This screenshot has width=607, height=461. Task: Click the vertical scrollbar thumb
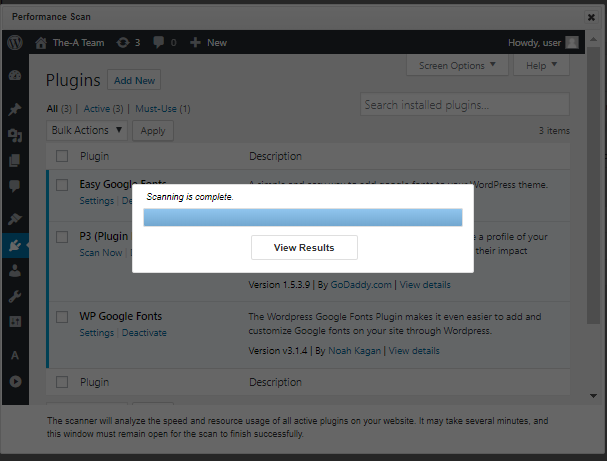coord(593,185)
